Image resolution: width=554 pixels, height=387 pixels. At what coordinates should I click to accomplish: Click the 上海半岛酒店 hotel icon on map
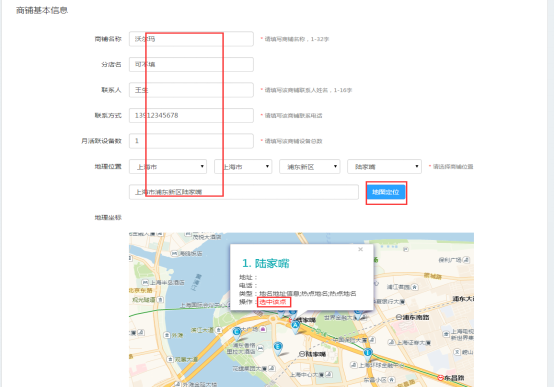click(145, 282)
